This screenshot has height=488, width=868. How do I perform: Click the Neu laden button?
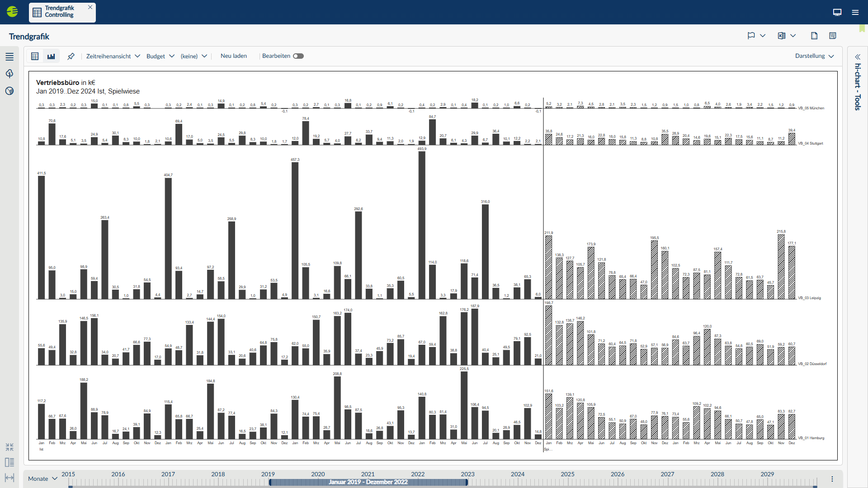click(234, 56)
